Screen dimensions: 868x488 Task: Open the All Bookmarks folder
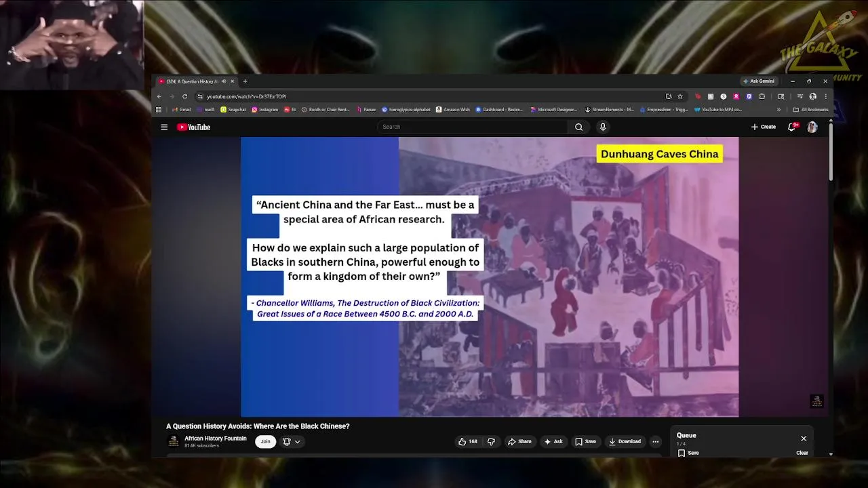[810, 109]
